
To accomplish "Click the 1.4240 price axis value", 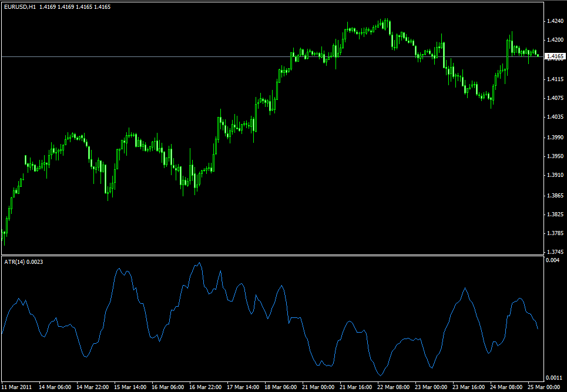I will (555, 21).
